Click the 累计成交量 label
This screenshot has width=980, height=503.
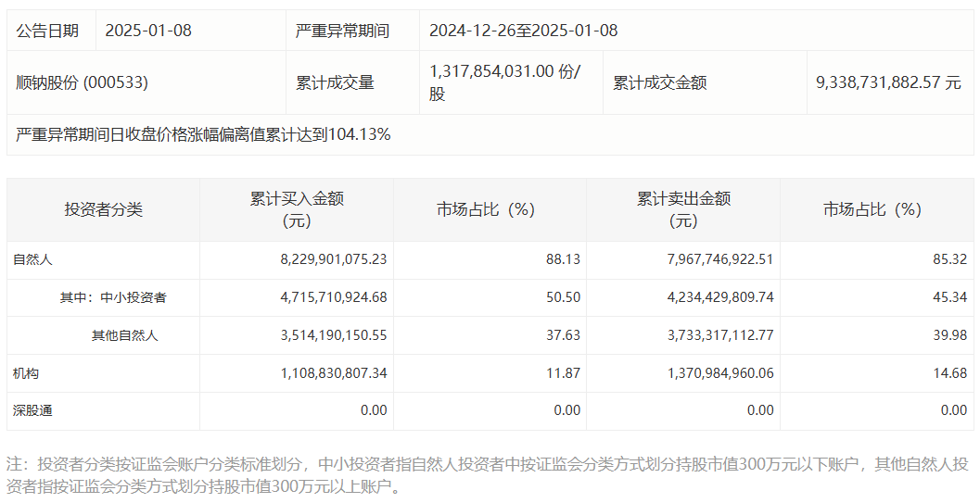point(335,82)
